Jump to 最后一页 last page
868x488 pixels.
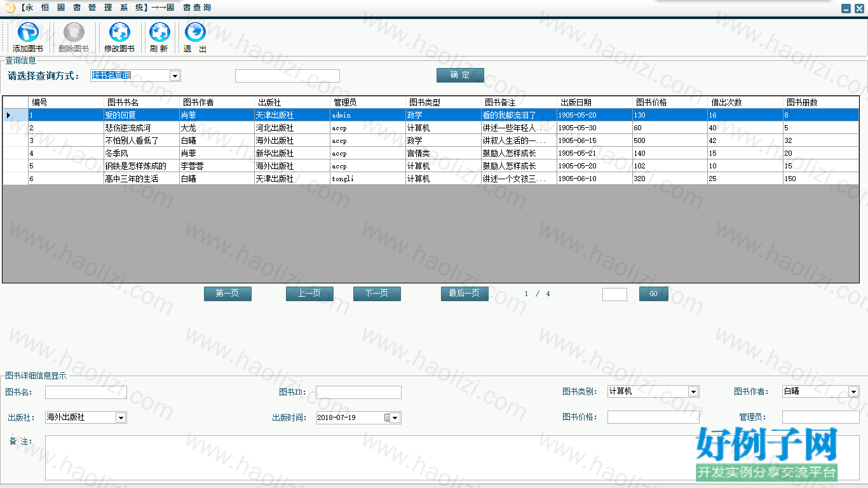[x=465, y=294]
